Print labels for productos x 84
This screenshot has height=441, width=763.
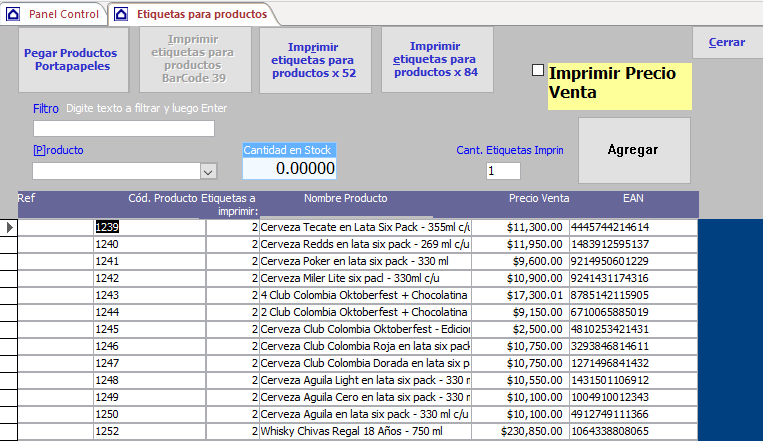click(x=437, y=60)
